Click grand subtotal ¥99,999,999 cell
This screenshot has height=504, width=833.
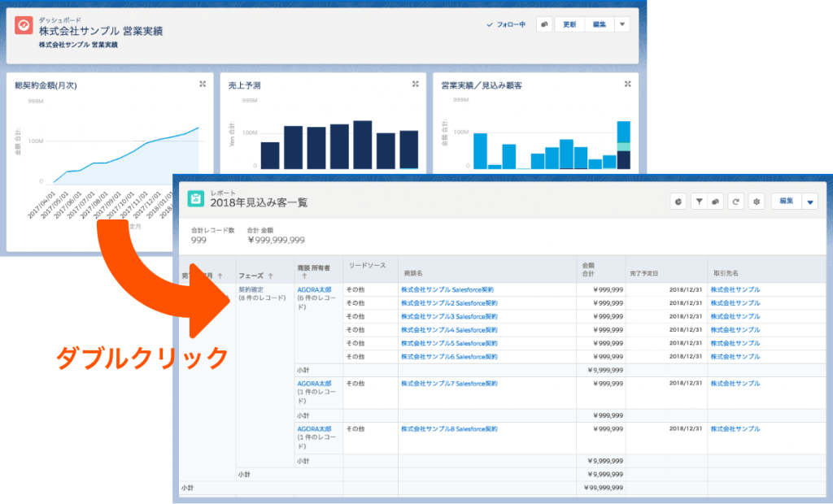coord(603,488)
